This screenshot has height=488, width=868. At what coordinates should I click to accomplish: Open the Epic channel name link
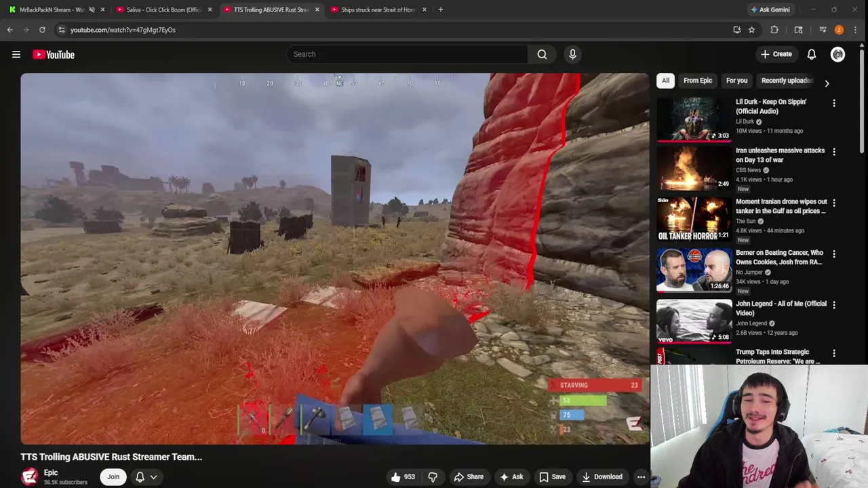(51, 472)
